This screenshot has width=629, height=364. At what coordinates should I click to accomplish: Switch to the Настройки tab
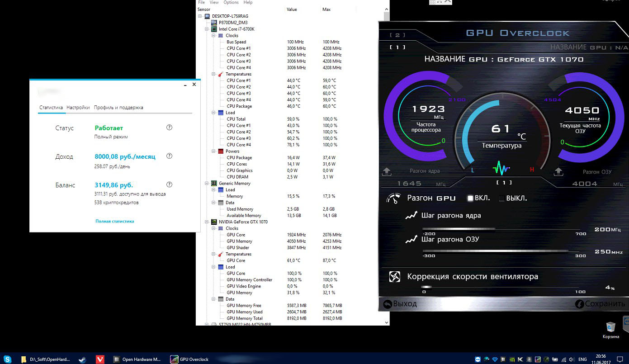coord(78,108)
